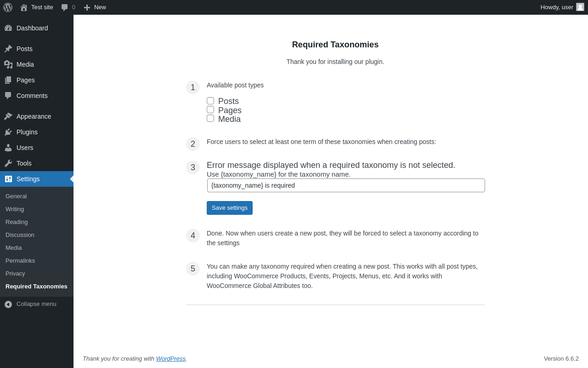Click the Plugins plug icon
Screen dimensions: 588x368
point(8,132)
